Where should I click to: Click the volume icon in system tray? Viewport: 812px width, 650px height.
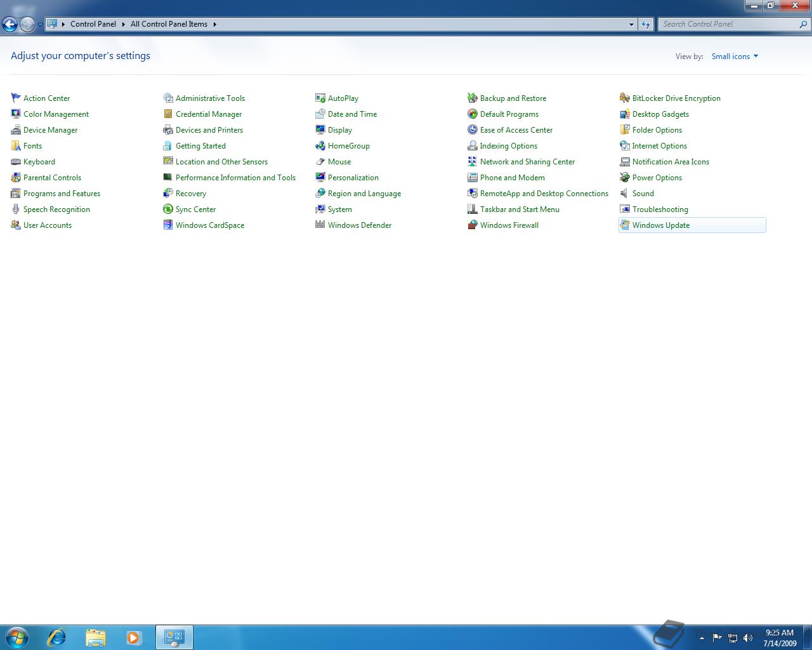coord(748,637)
